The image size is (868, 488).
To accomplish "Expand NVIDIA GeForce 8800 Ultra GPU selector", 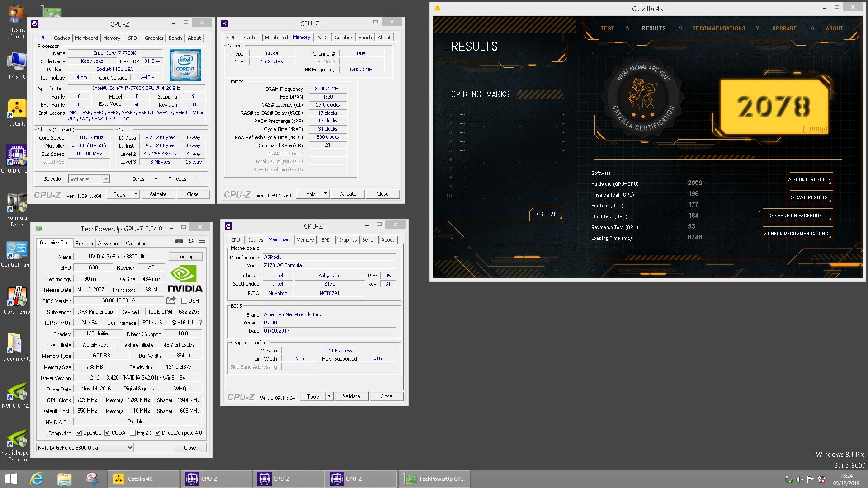I will pyautogui.click(x=85, y=448).
